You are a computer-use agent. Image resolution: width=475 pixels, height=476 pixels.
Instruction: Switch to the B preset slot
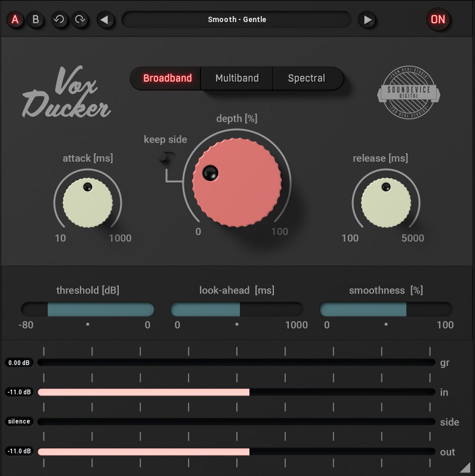pos(36,20)
